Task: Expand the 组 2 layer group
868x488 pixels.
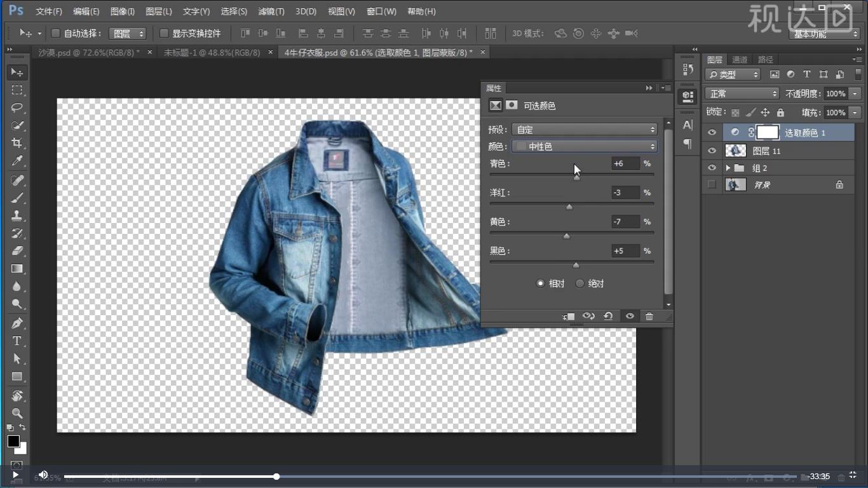Action: 728,168
